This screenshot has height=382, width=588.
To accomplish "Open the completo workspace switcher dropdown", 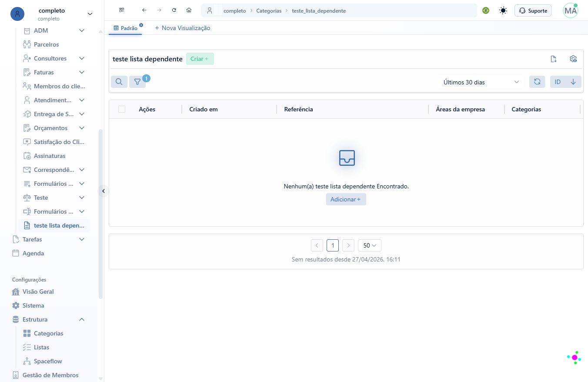I will coord(52,14).
